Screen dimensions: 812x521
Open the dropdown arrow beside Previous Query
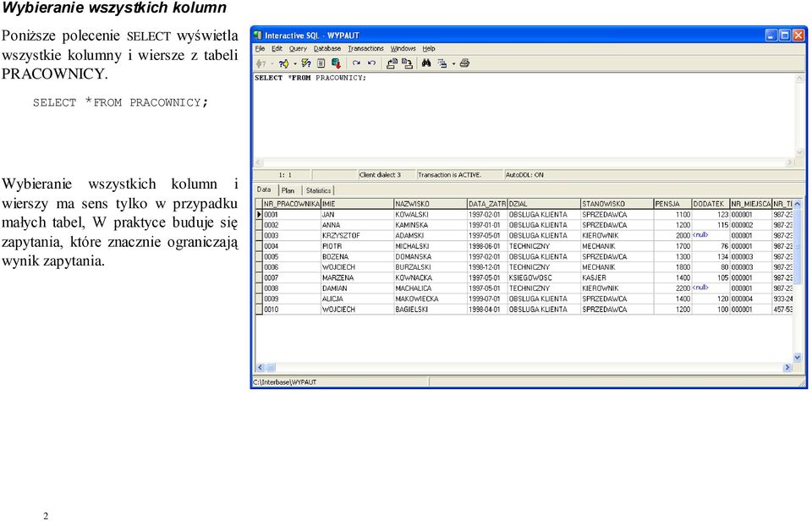272,63
